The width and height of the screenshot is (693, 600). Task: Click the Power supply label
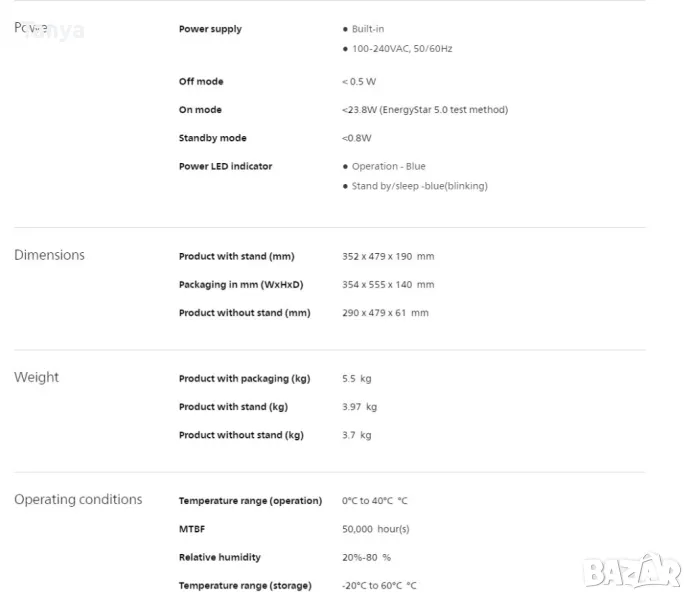pos(210,29)
